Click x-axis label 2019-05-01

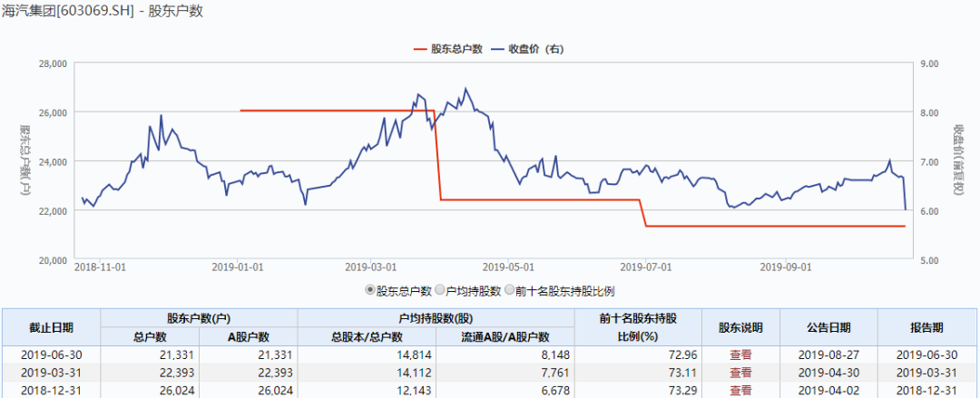pos(509,267)
